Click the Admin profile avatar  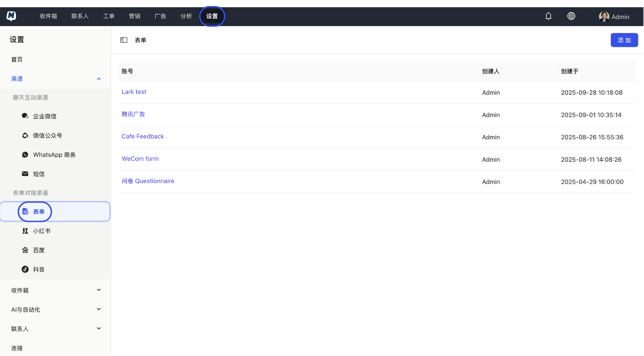(603, 16)
